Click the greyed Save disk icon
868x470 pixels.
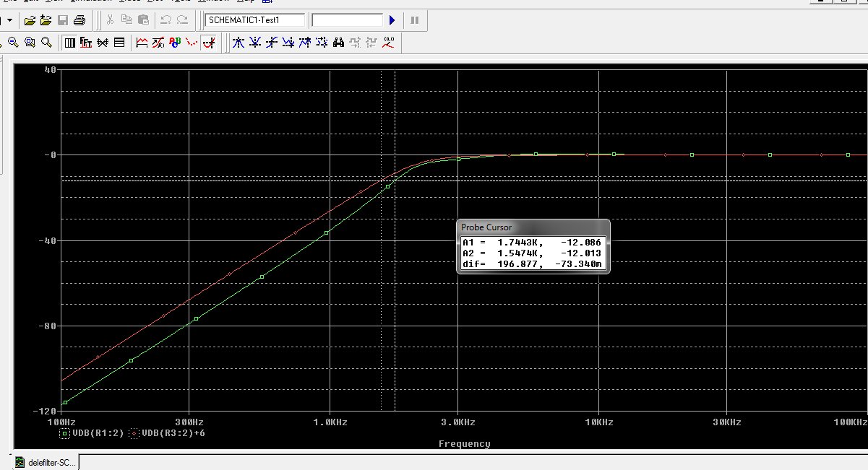point(63,20)
